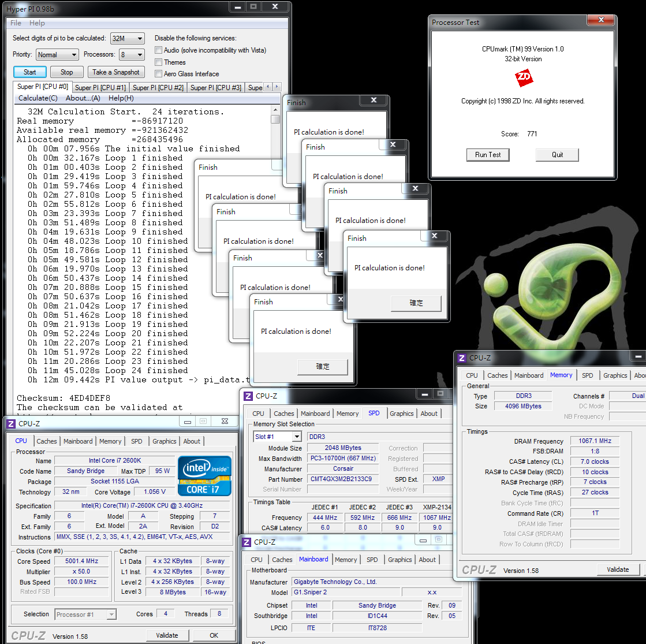
Task: Toggle Aero Glass Interface checkbox
Action: pos(158,73)
